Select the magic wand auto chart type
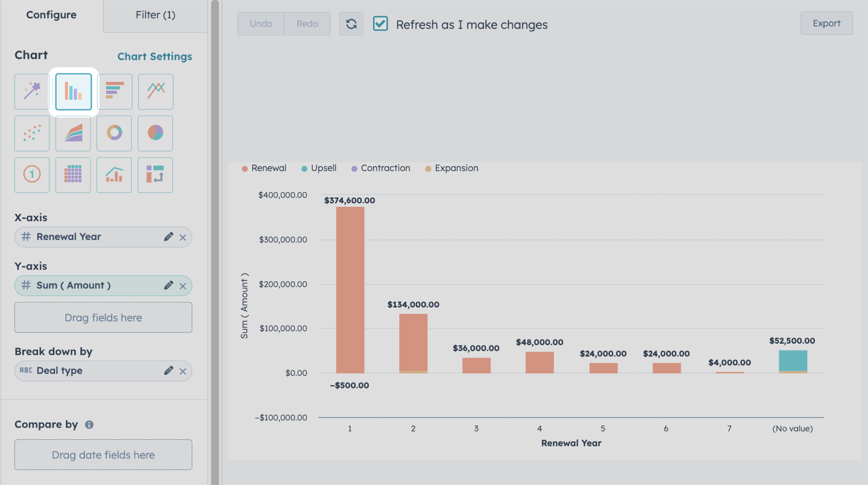Image resolution: width=868 pixels, height=485 pixels. coord(32,92)
